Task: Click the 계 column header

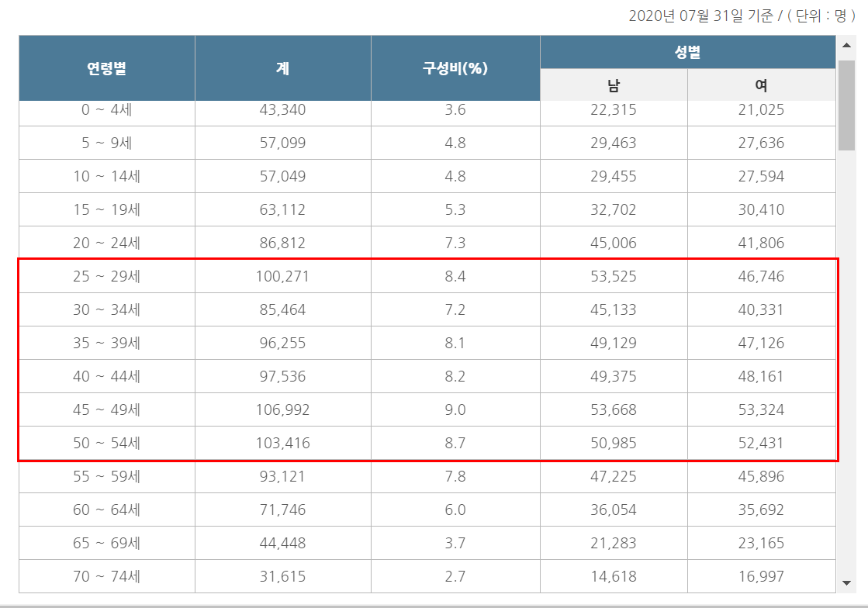Action: pos(283,68)
